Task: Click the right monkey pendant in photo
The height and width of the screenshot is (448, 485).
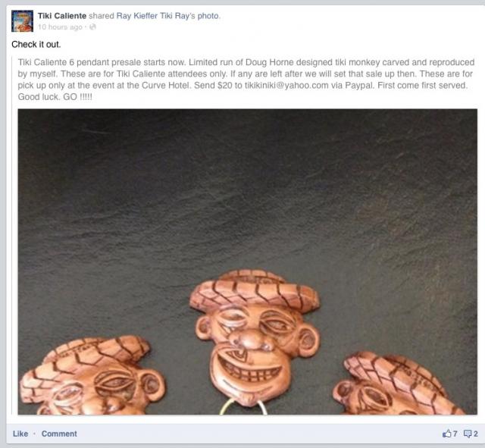Action: coord(398,384)
